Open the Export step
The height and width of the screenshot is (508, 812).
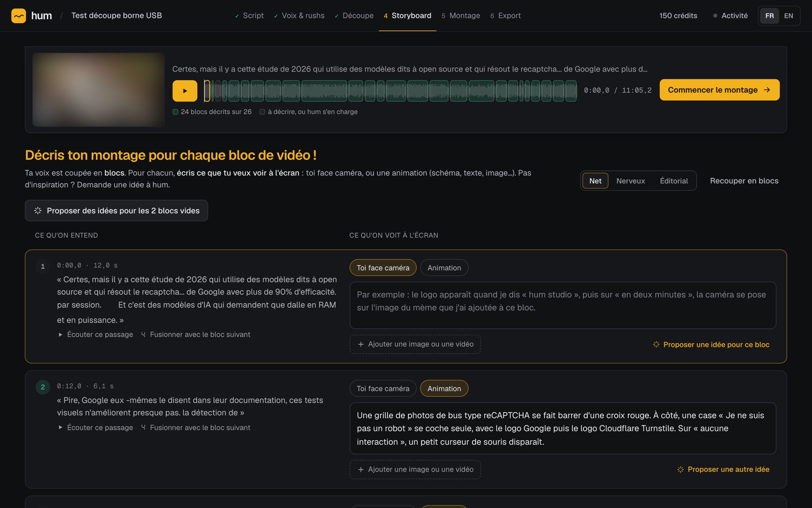tap(505, 15)
